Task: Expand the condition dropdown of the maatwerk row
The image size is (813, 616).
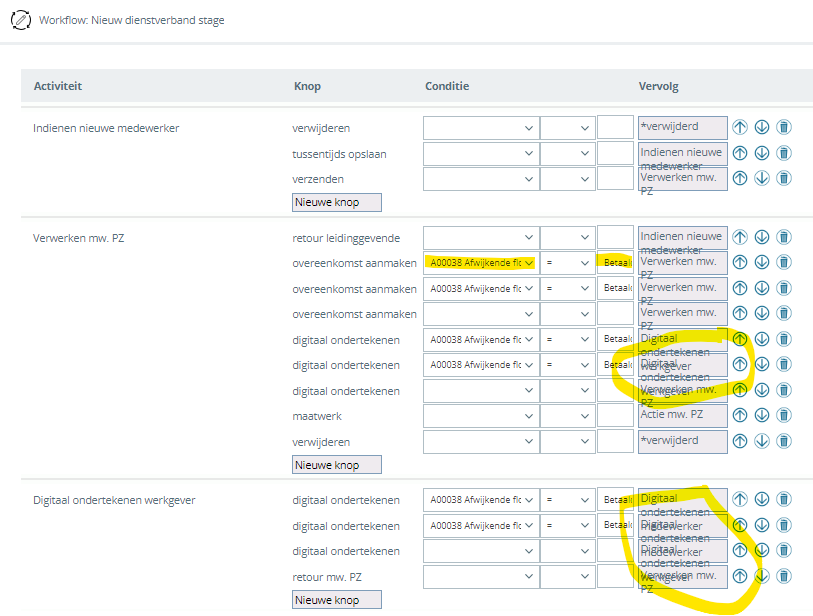Action: tap(481, 416)
